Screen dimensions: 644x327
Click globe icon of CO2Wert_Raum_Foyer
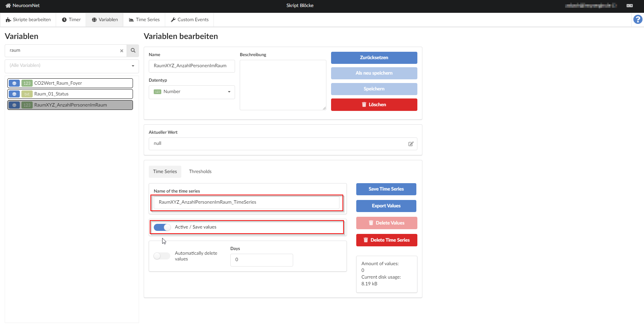click(14, 83)
